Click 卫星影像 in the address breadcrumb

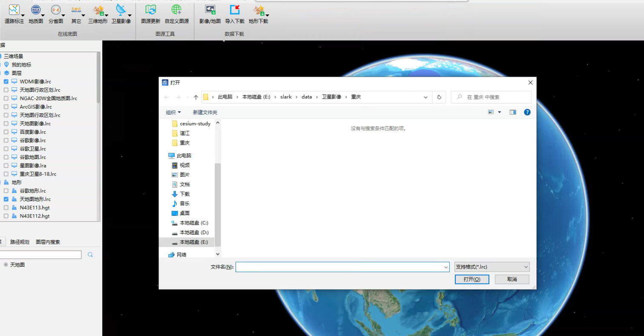(331, 97)
